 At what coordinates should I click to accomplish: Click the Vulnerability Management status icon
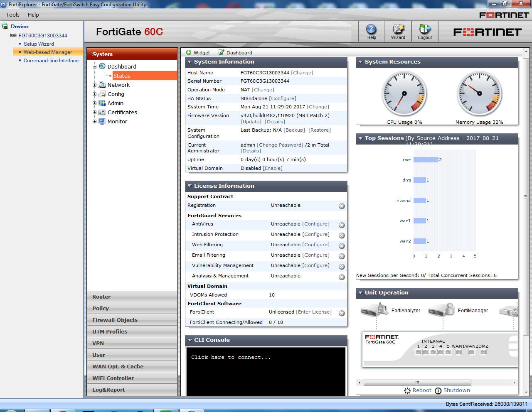coord(342,267)
